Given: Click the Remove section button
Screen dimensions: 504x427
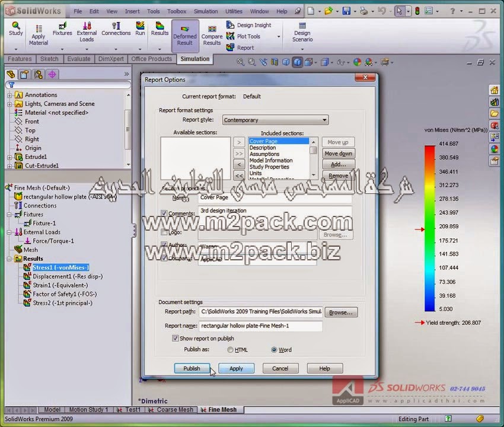Looking at the screenshot, I should (339, 176).
